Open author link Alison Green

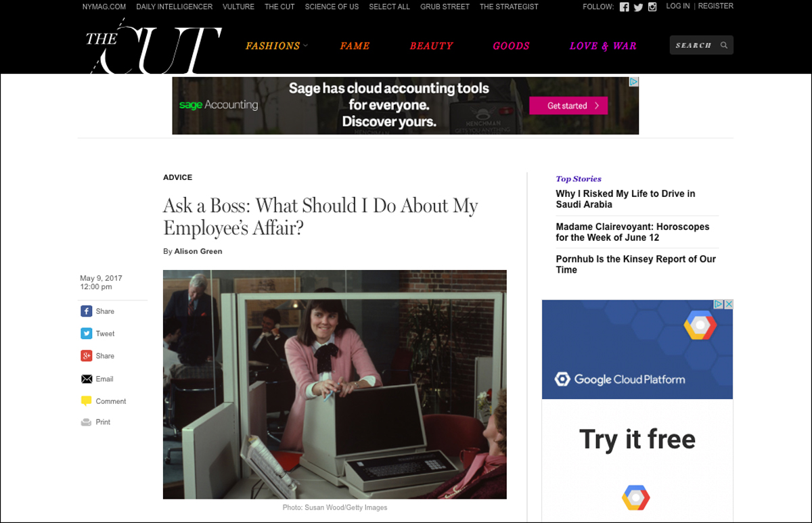[x=198, y=251]
